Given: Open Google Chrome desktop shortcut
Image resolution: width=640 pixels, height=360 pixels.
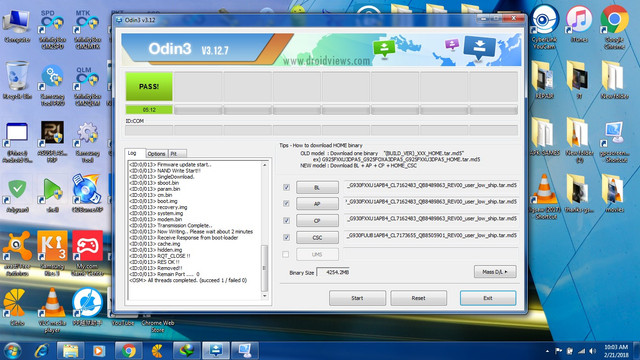Looking at the screenshot, I should [x=615, y=26].
